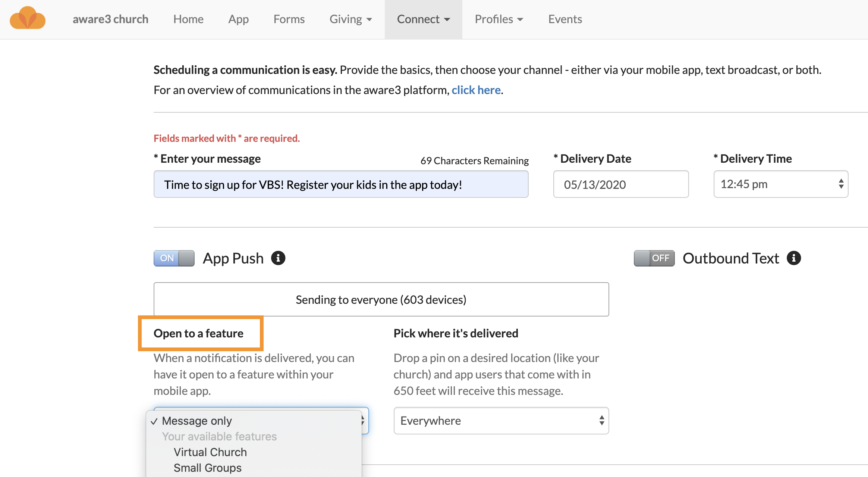Open the Connect menu
Viewport: 868px width, 477px height.
point(423,19)
